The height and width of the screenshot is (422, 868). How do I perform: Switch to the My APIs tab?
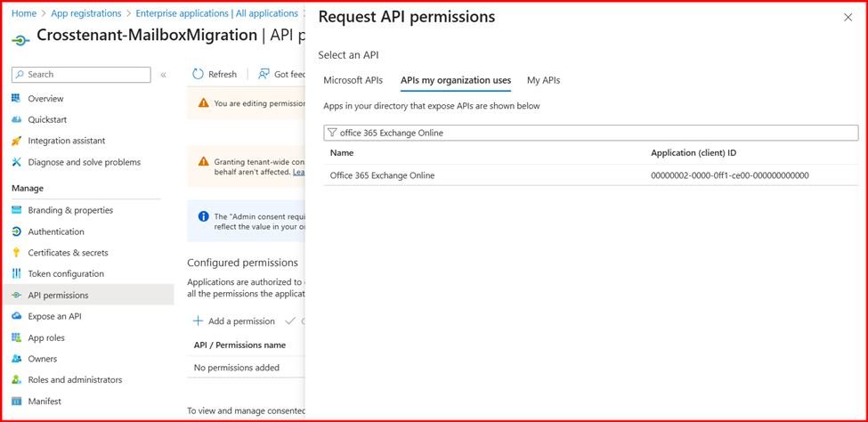[543, 80]
